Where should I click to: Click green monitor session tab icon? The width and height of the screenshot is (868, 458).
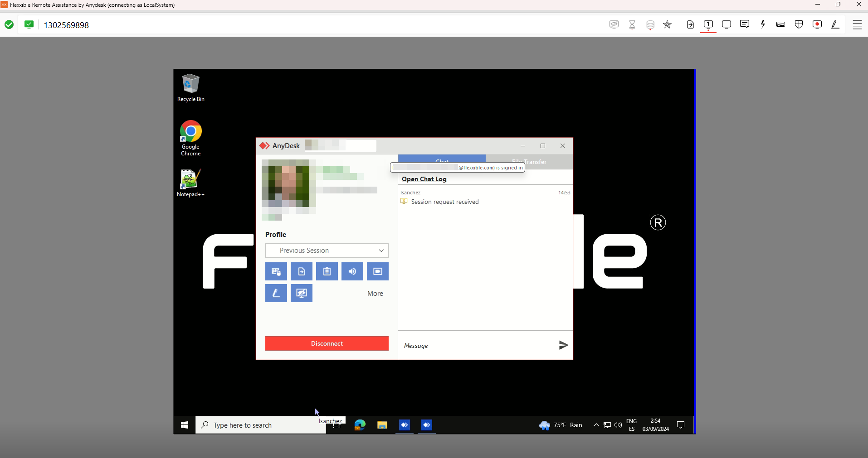pyautogui.click(x=29, y=24)
